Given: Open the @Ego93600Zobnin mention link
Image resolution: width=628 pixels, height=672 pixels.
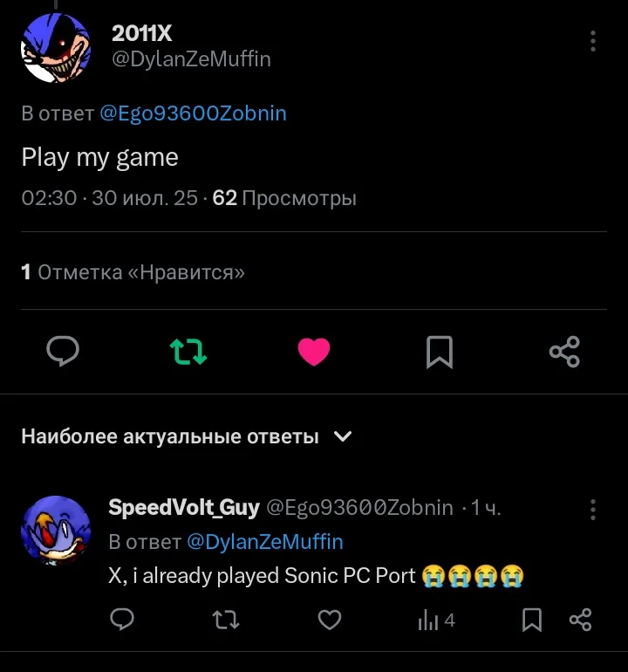Looking at the screenshot, I should [193, 113].
